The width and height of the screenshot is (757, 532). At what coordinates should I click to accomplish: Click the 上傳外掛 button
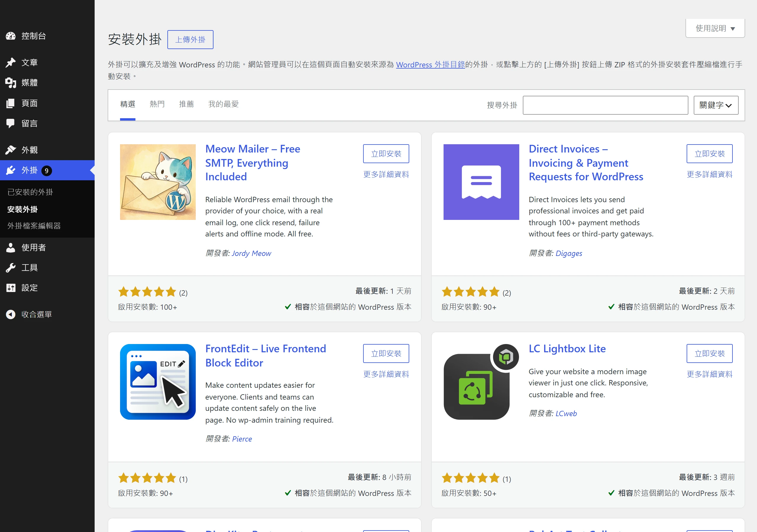[190, 40]
